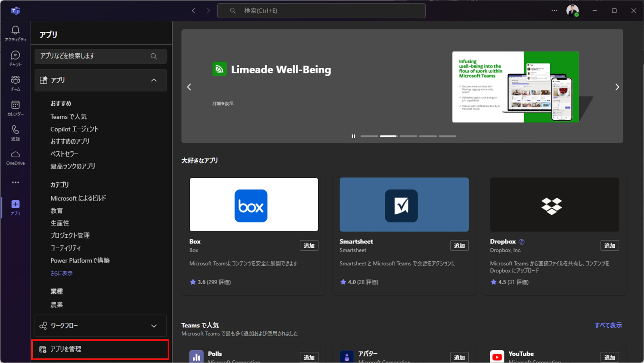This screenshot has width=644, height=363.
Task: Open アプリを管理
Action: [100, 349]
